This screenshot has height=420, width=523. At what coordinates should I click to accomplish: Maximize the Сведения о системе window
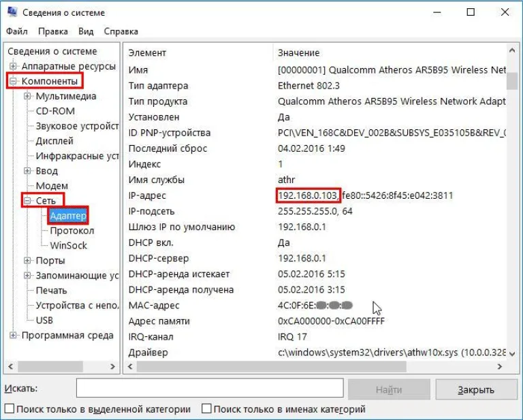click(x=471, y=12)
